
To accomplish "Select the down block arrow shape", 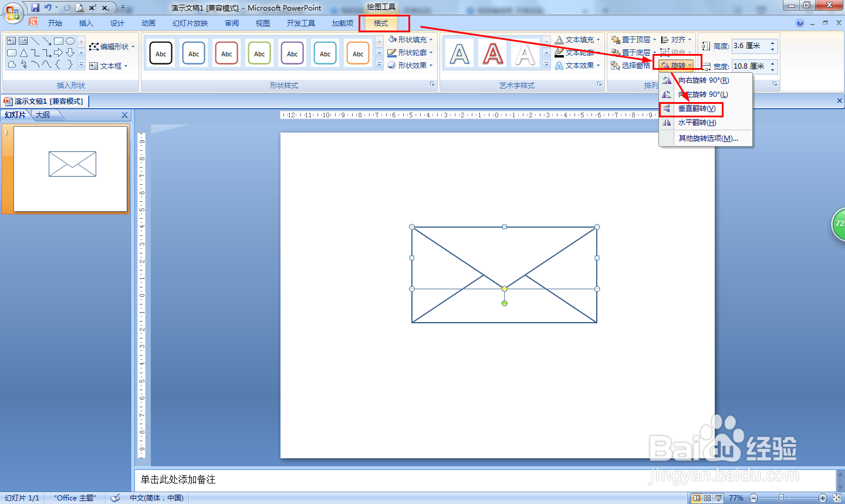I will (70, 53).
